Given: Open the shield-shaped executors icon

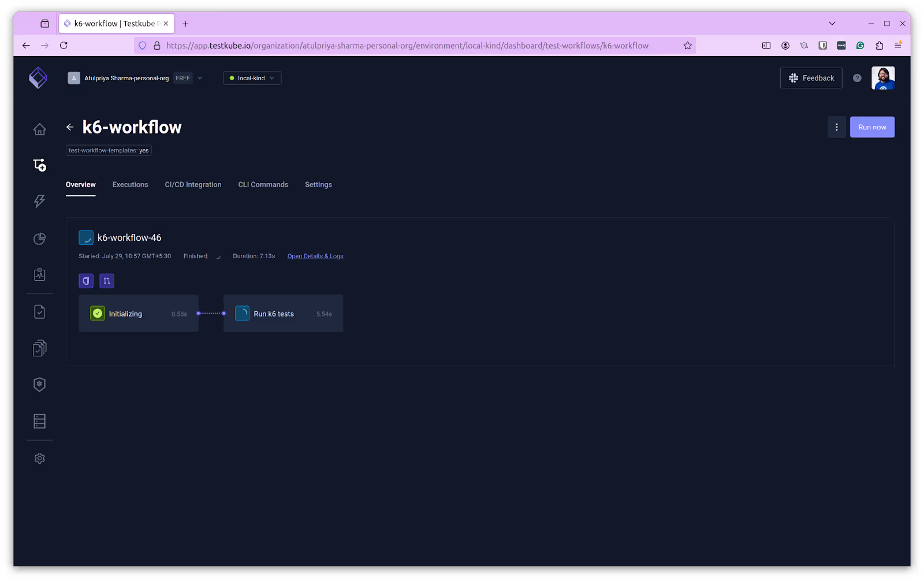Looking at the screenshot, I should tap(39, 385).
